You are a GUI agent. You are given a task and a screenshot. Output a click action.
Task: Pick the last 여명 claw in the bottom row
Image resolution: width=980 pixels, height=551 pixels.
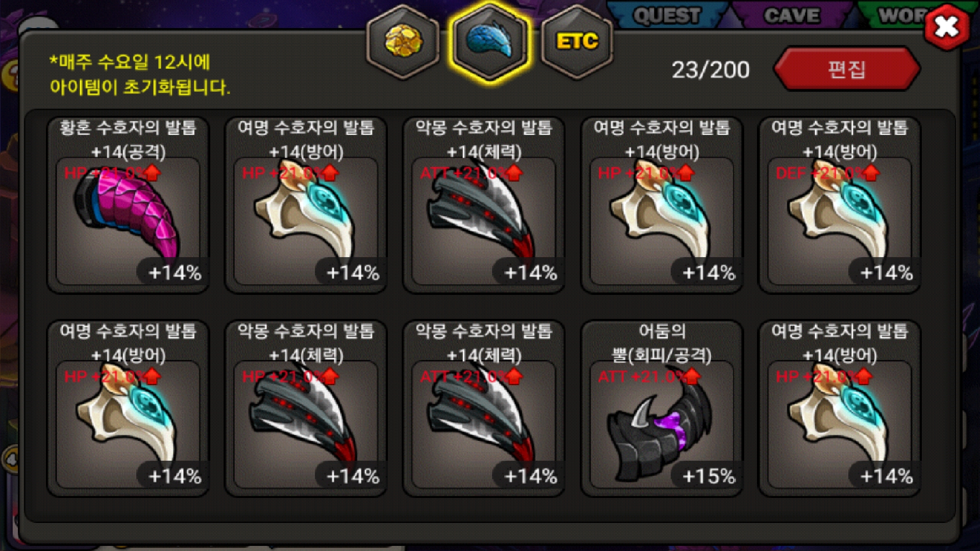tap(840, 409)
